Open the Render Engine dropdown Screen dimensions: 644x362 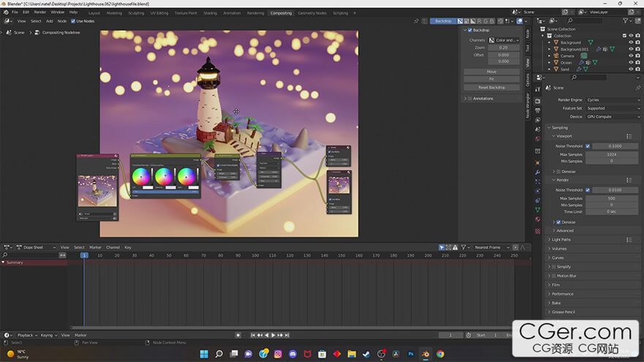(x=613, y=99)
